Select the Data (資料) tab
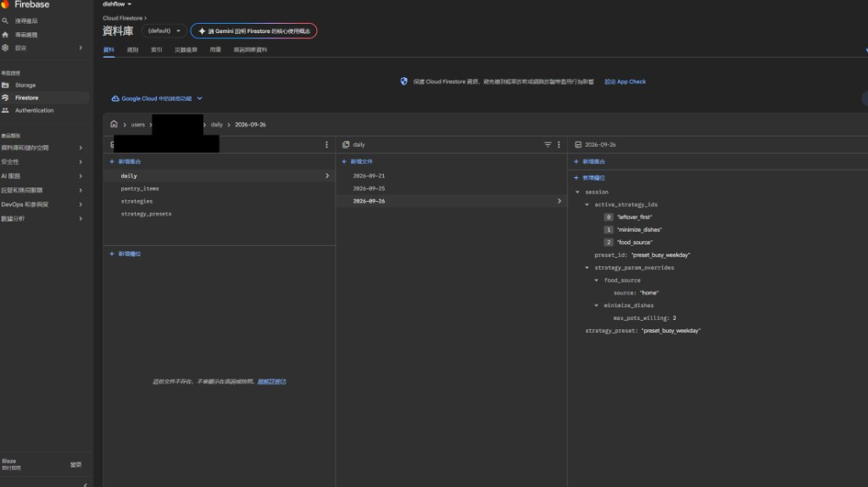 [108, 50]
